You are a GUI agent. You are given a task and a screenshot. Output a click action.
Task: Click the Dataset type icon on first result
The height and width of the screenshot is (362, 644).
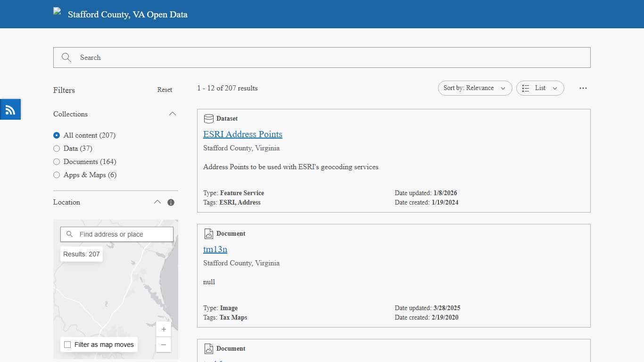pyautogui.click(x=208, y=119)
